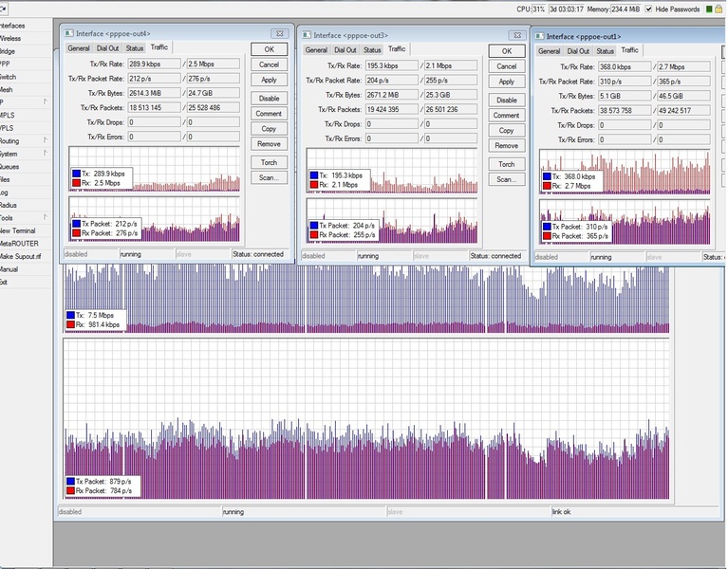Select Traffic tab in pppoe-out3 window
The image size is (728, 569).
(397, 49)
